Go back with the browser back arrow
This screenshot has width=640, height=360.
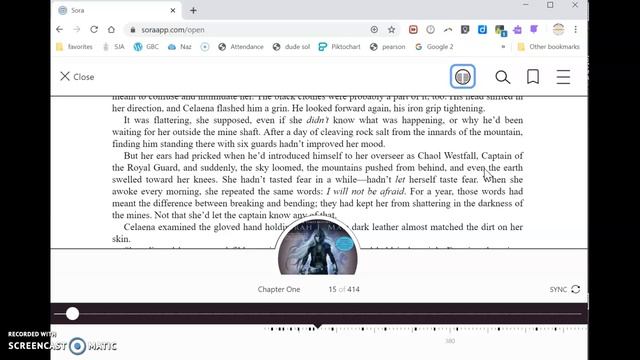[60, 29]
